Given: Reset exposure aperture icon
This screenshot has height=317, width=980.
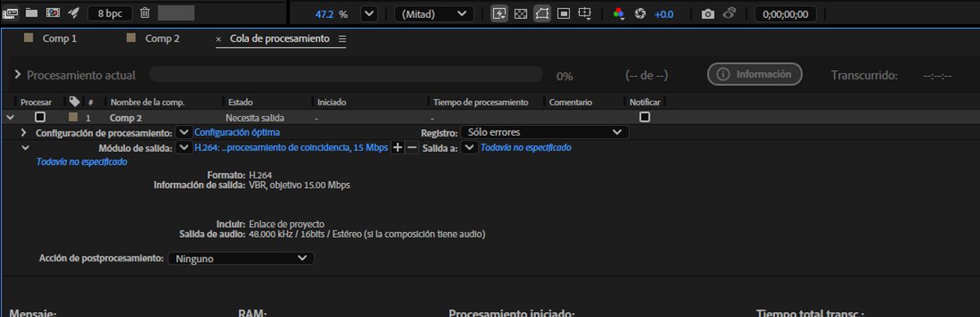Looking at the screenshot, I should click(639, 14).
